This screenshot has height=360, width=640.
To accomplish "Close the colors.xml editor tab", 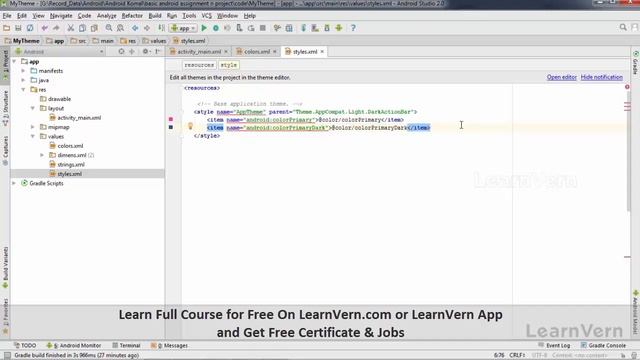I will coord(275,52).
